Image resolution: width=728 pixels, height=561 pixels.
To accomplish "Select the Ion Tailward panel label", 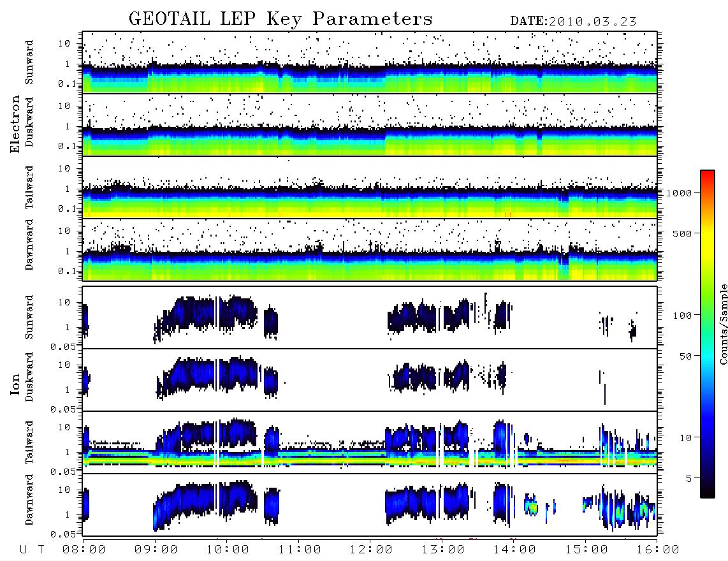I will click(x=29, y=442).
